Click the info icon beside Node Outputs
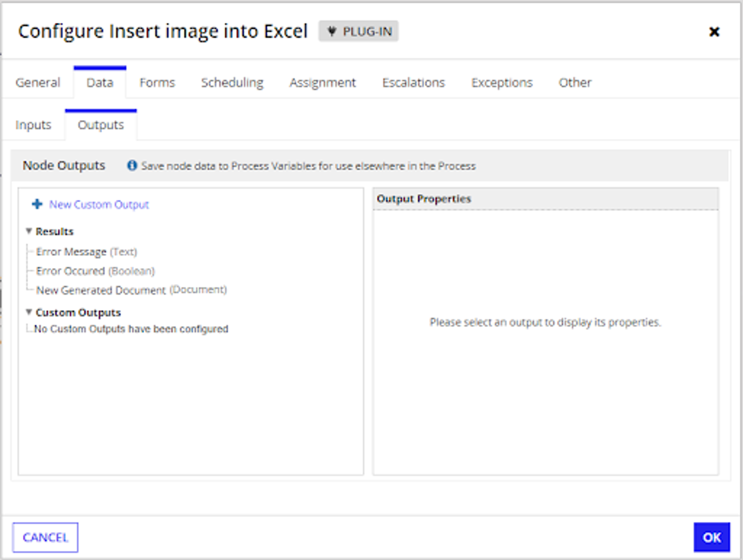 132,166
